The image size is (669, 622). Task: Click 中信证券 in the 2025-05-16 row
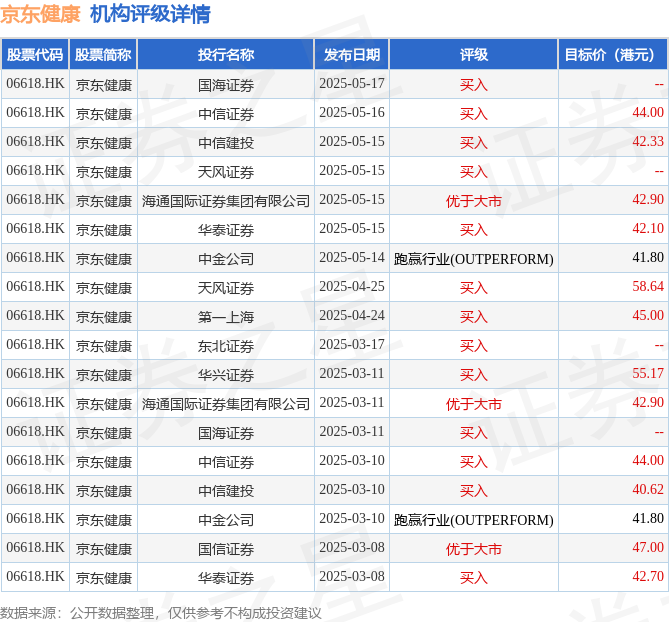coord(226,114)
